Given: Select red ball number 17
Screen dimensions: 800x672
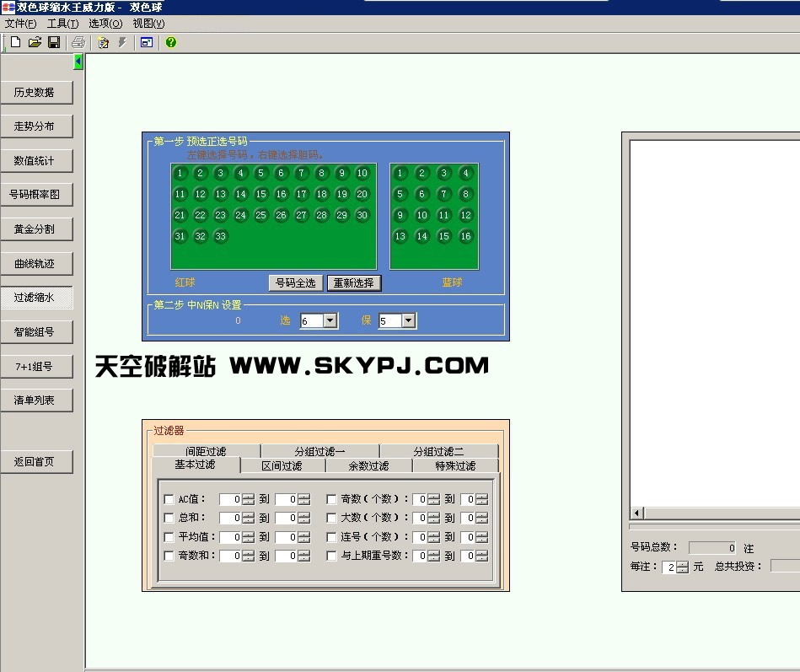Looking at the screenshot, I should 301,194.
